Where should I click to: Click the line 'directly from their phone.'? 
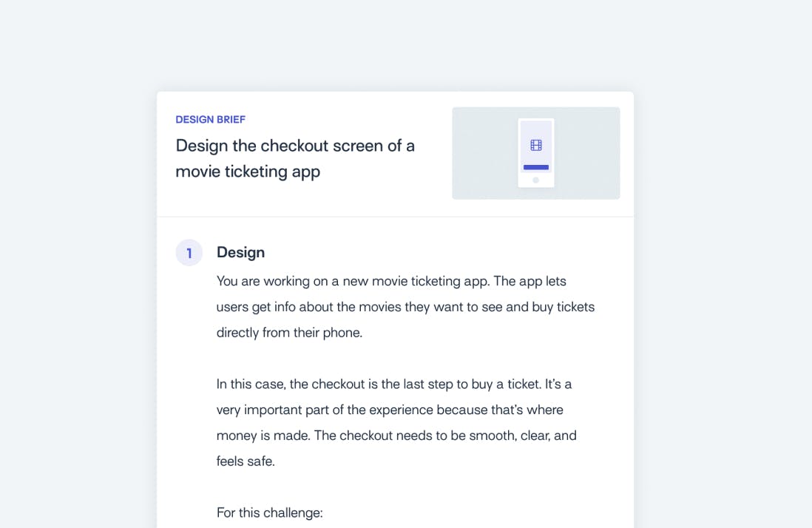289,332
